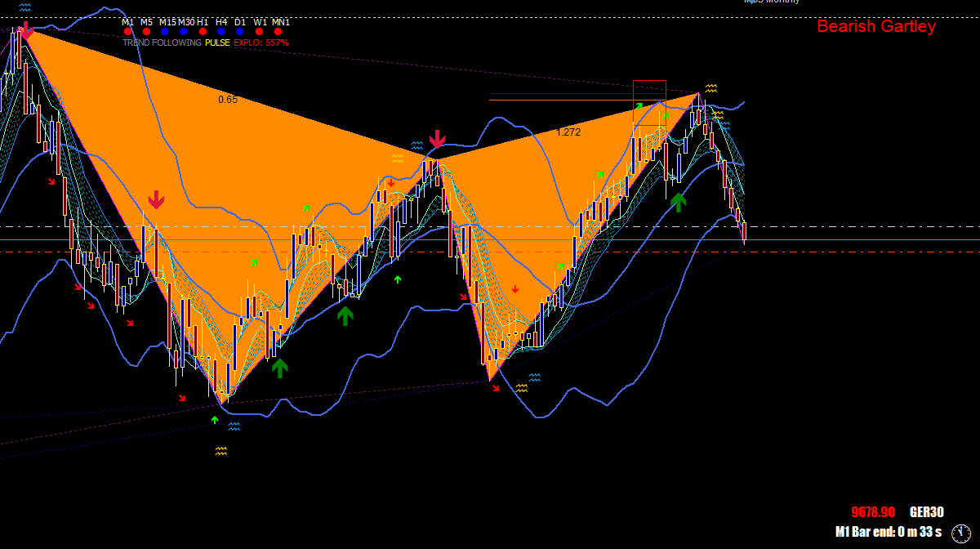Click the TREND FOLLOWING label
The image size is (980, 549).
162,42
